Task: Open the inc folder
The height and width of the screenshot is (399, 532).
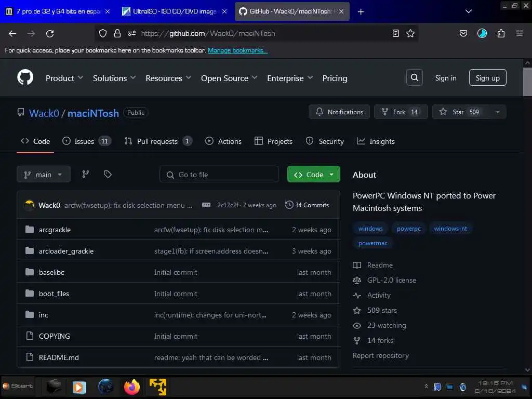Action: pos(44,315)
